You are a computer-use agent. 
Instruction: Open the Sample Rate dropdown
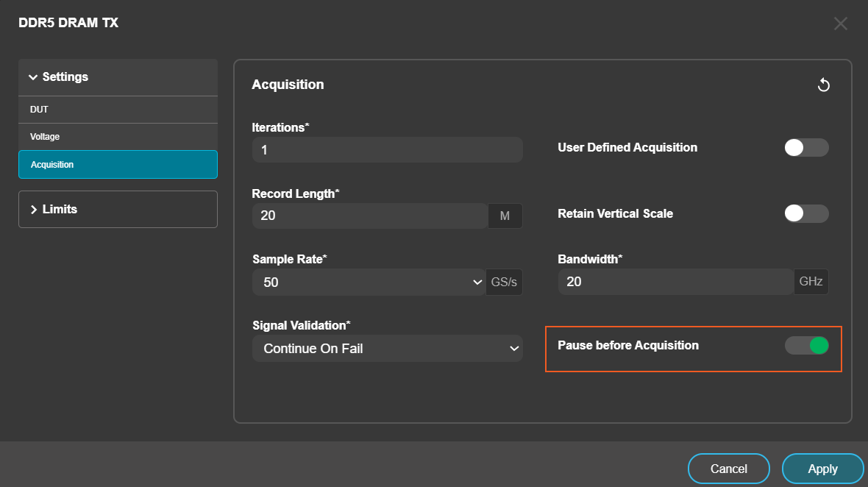click(x=368, y=282)
